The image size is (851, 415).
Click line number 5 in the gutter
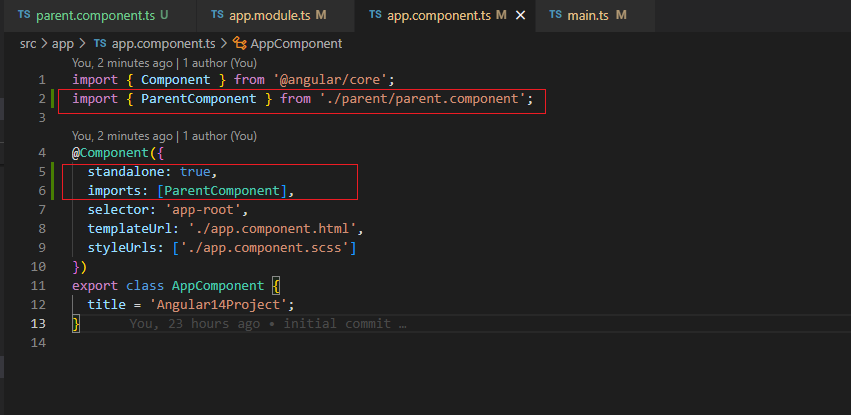point(41,173)
